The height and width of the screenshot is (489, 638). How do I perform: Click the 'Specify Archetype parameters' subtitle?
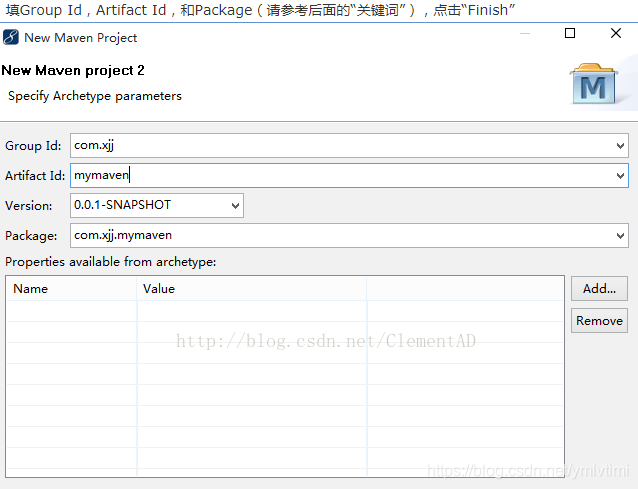click(95, 96)
